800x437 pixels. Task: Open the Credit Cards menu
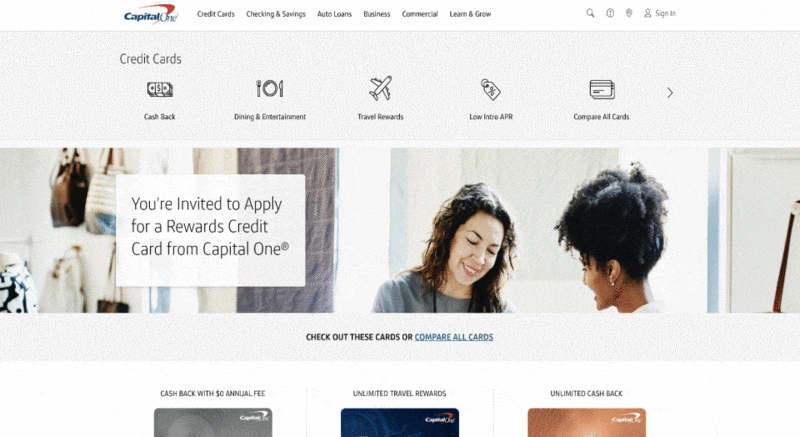pos(216,14)
